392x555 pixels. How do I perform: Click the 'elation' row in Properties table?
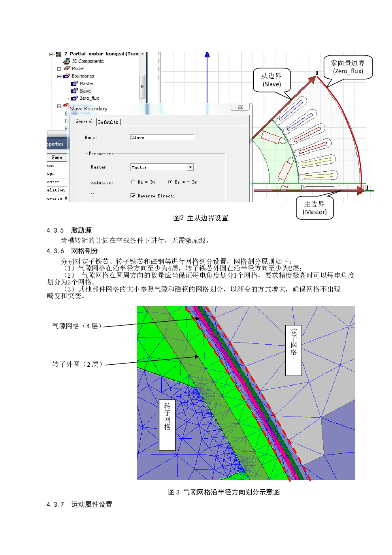57,190
